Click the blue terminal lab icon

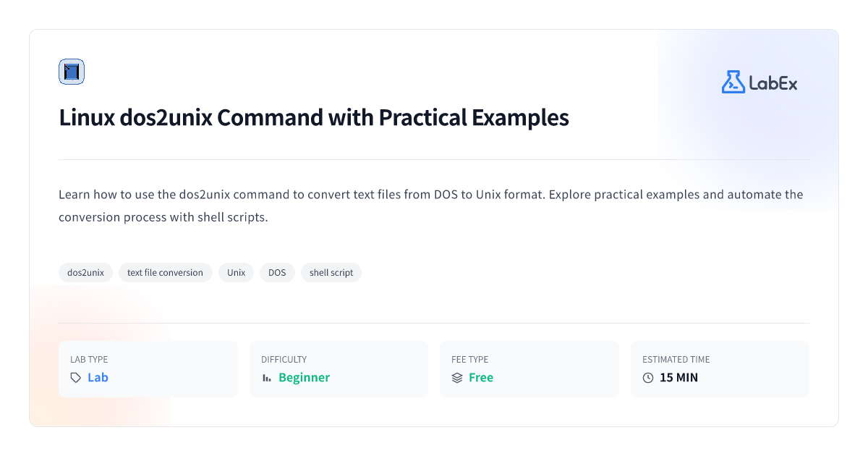click(72, 72)
